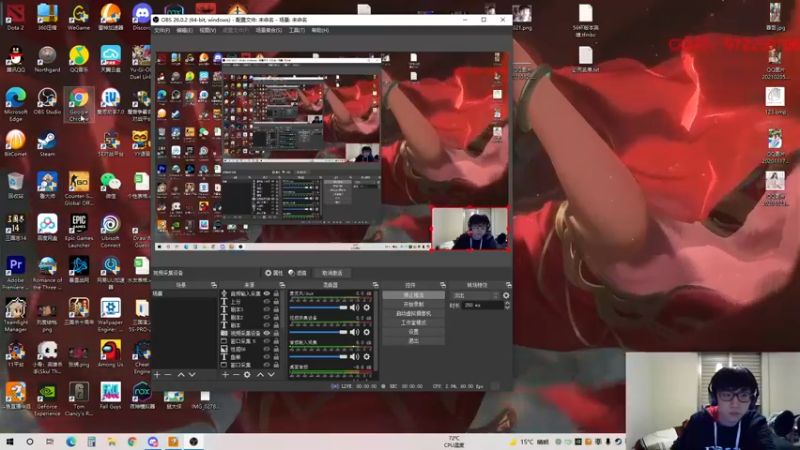Pop out the Scenes dock panel
The image size is (800, 450).
(214, 285)
